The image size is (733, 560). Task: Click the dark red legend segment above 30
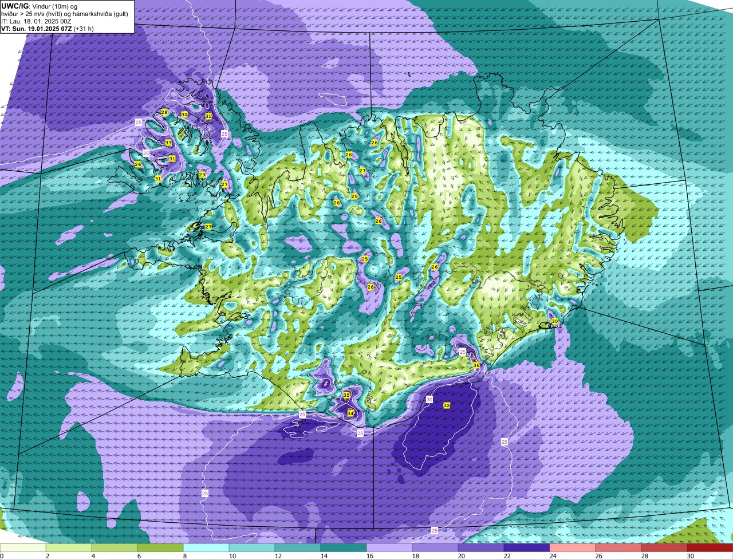tap(710, 547)
